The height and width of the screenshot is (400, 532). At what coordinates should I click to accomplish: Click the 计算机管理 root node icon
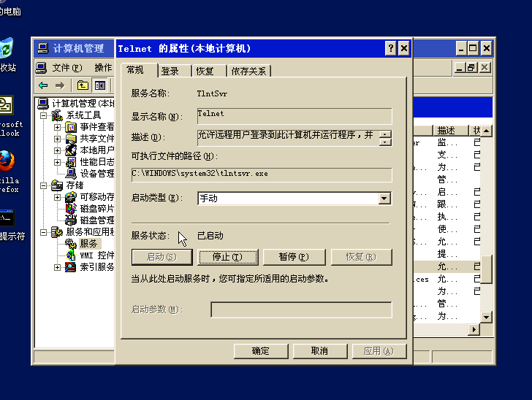(x=43, y=104)
